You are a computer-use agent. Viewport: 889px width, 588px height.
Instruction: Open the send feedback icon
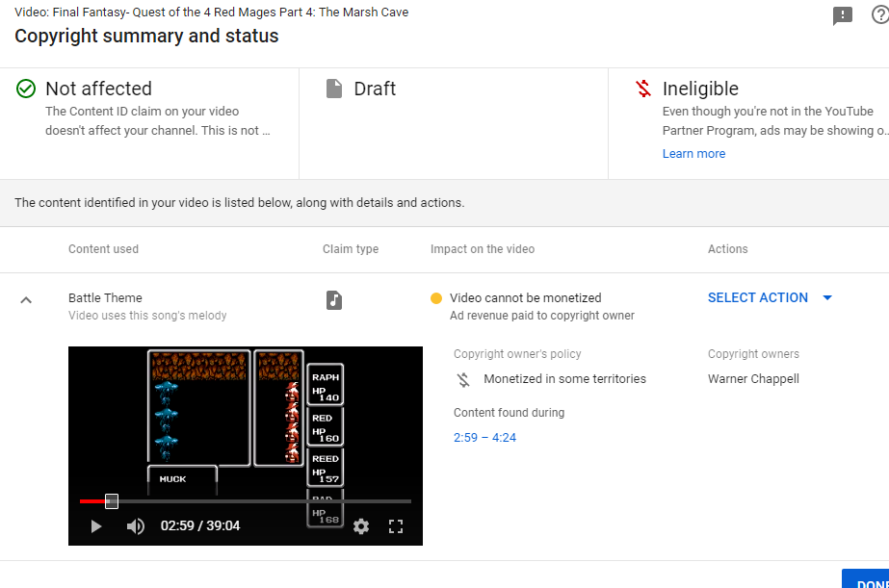pyautogui.click(x=843, y=15)
